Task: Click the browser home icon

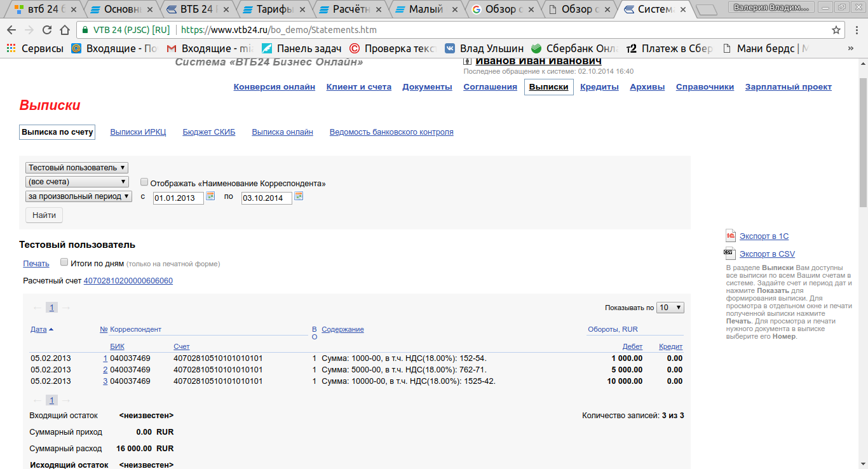Action: click(x=64, y=30)
